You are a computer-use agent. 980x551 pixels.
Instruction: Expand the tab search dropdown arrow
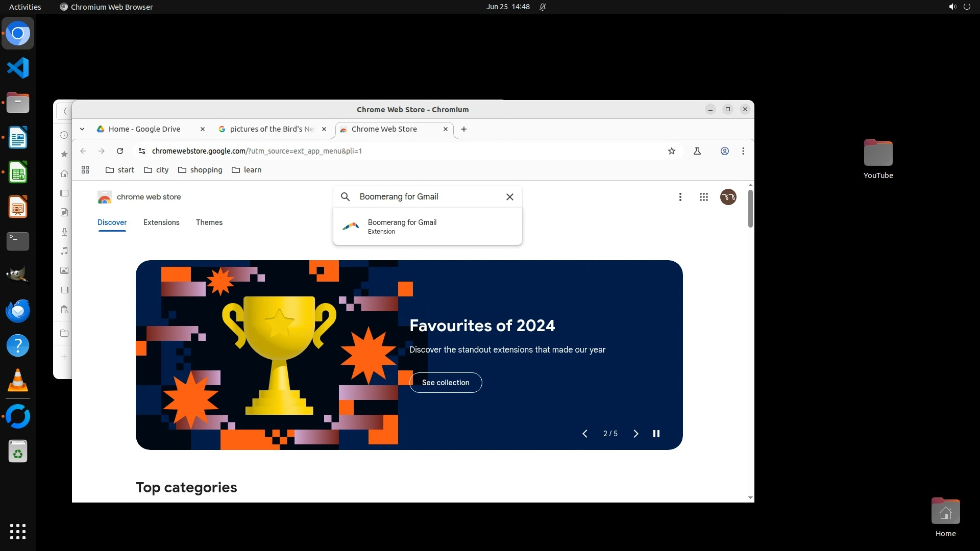[82, 129]
